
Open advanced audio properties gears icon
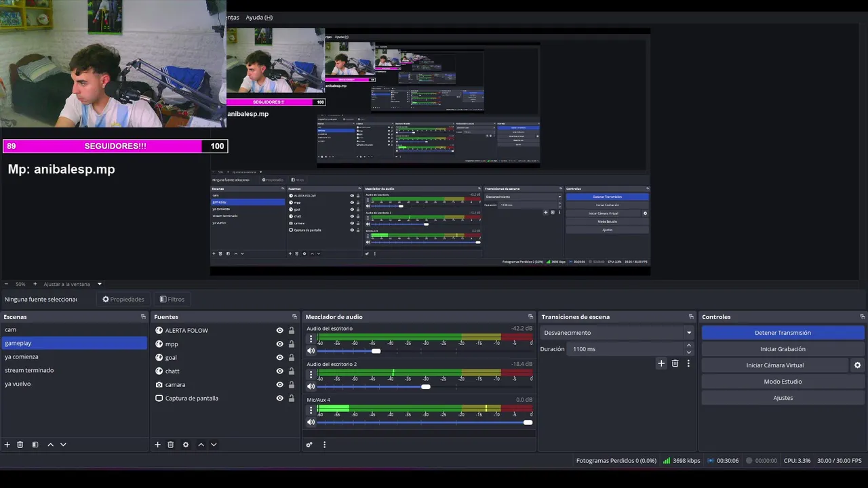[x=309, y=445]
